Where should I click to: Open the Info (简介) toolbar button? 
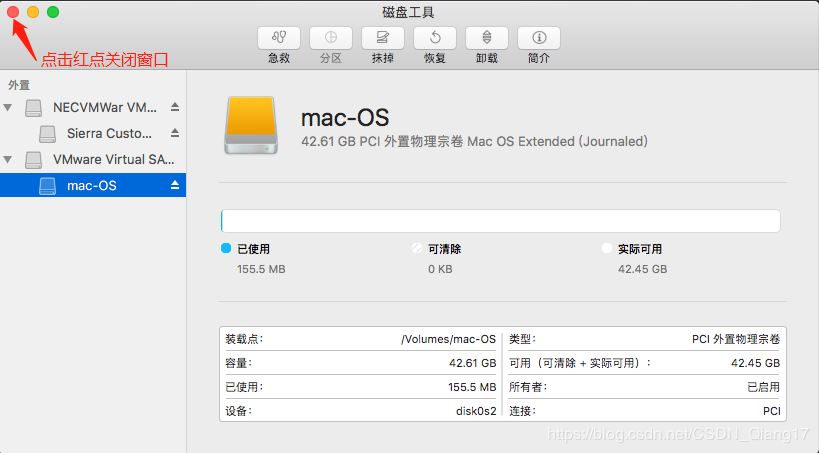point(539,38)
